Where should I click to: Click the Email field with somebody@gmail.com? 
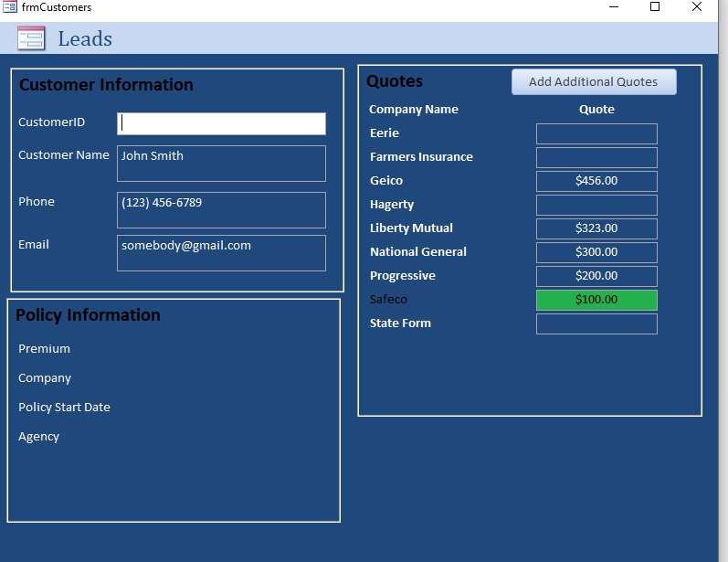[x=221, y=253]
